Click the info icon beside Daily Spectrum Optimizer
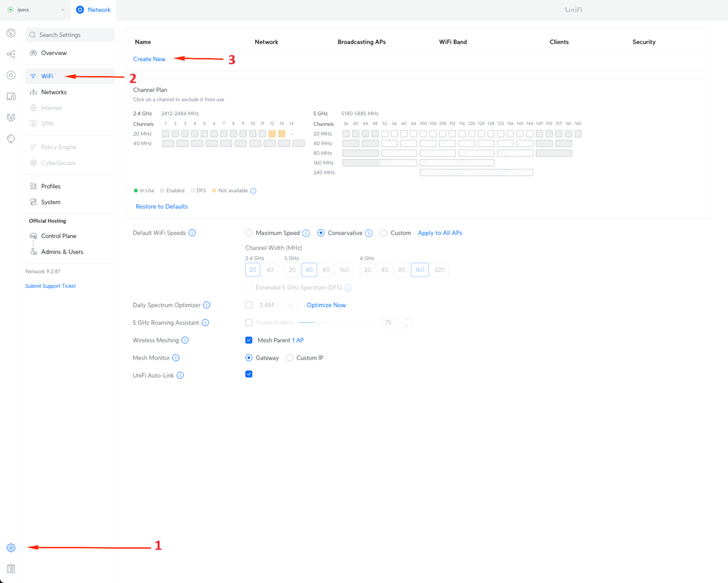 (x=207, y=305)
